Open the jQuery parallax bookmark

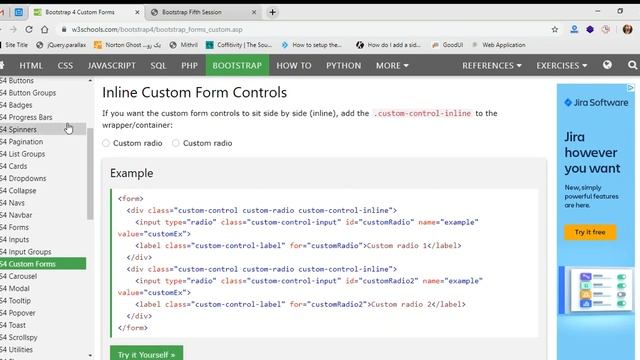pos(61,45)
